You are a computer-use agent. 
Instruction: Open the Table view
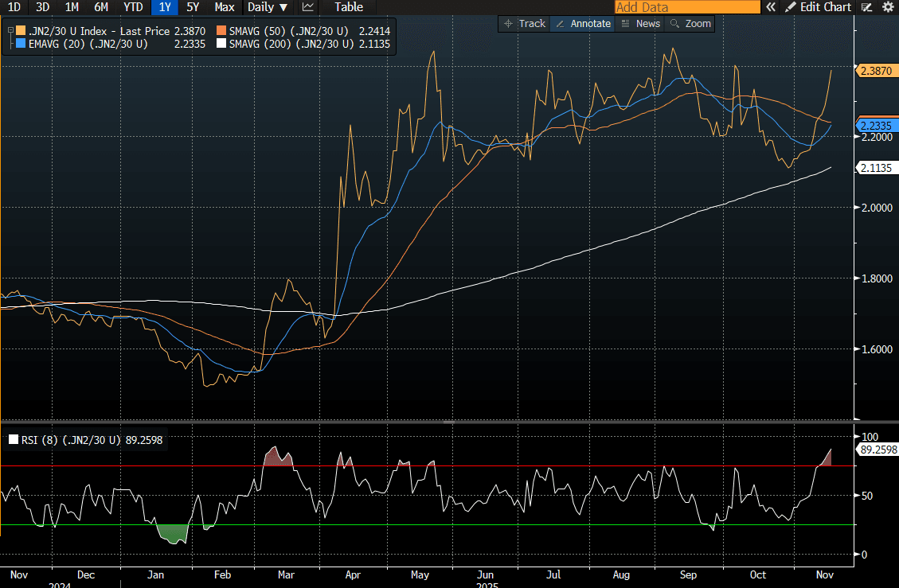pyautogui.click(x=348, y=7)
